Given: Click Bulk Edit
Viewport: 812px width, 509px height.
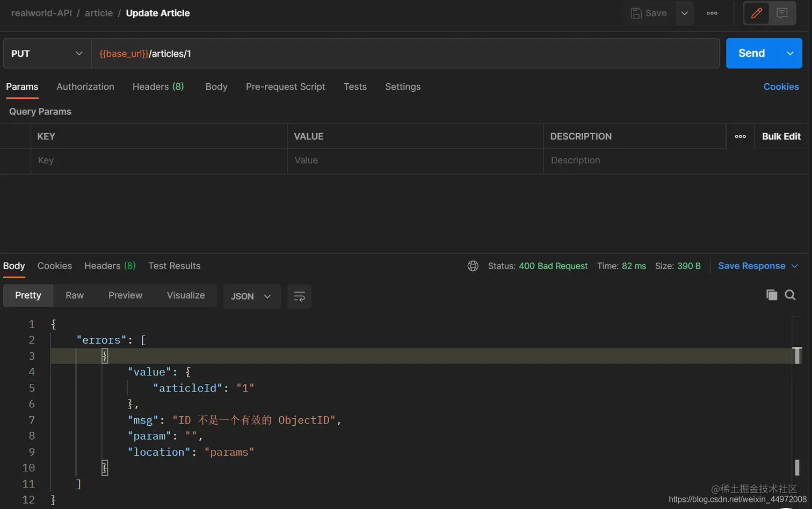Looking at the screenshot, I should coord(781,136).
